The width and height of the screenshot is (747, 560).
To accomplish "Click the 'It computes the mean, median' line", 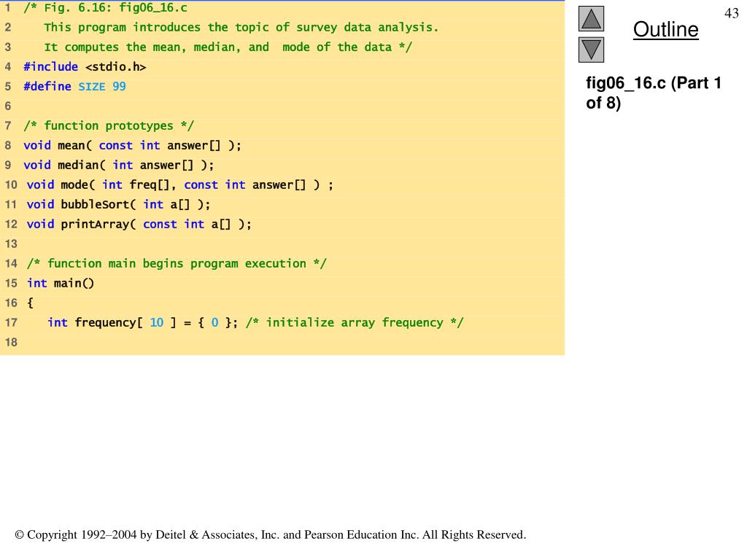I will point(228,47).
